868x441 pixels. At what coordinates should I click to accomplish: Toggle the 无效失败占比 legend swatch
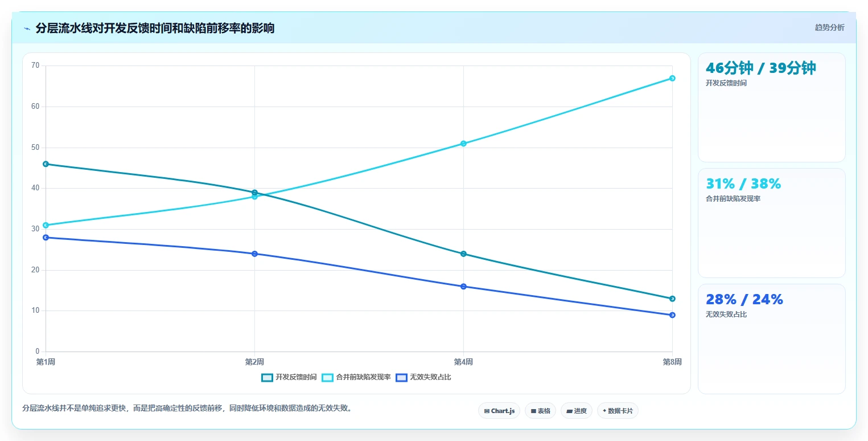coord(401,377)
